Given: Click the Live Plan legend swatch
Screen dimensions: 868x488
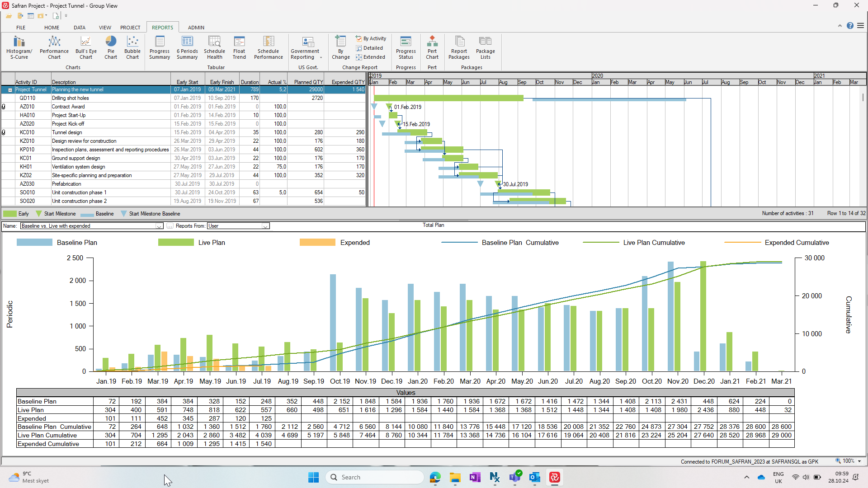Looking at the screenshot, I should [x=176, y=243].
